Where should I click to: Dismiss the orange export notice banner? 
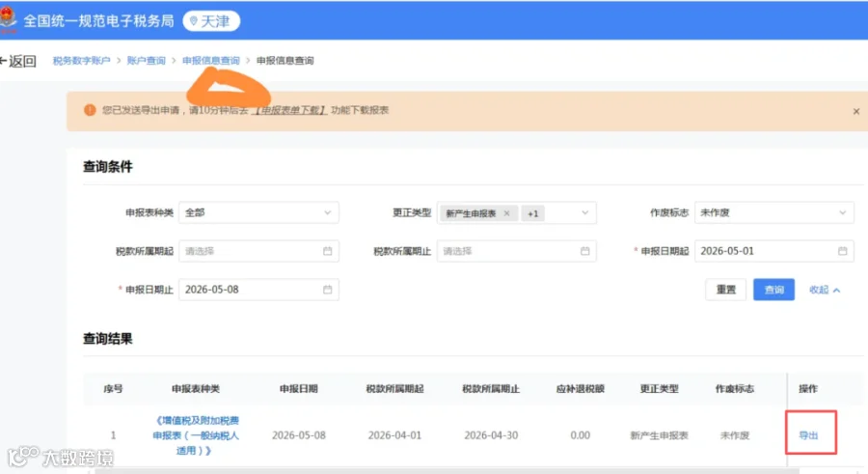(x=856, y=111)
